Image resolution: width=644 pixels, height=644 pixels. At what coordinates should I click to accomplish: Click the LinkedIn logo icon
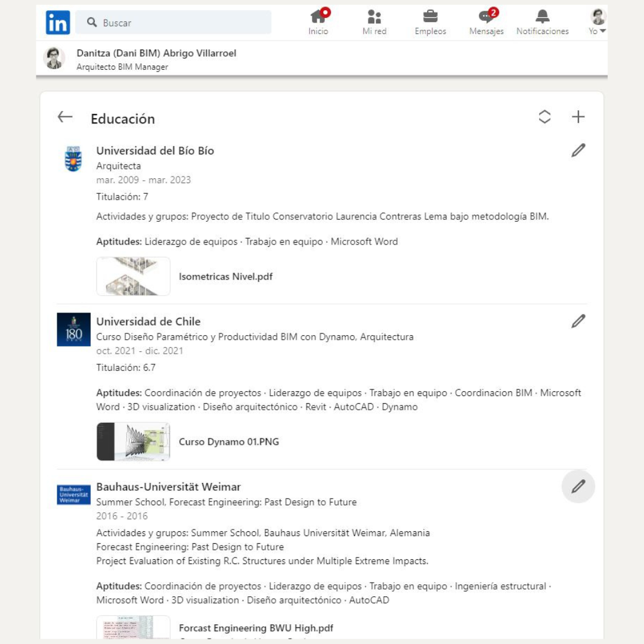pyautogui.click(x=58, y=23)
